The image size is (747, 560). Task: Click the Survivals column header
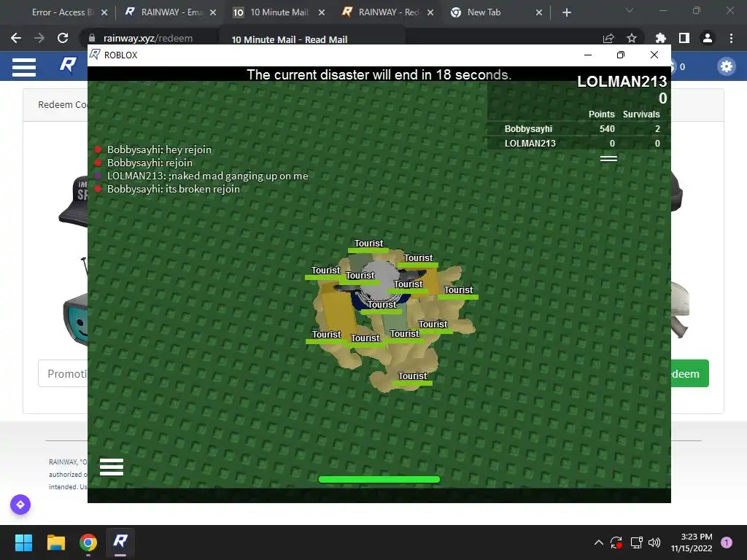(x=641, y=114)
